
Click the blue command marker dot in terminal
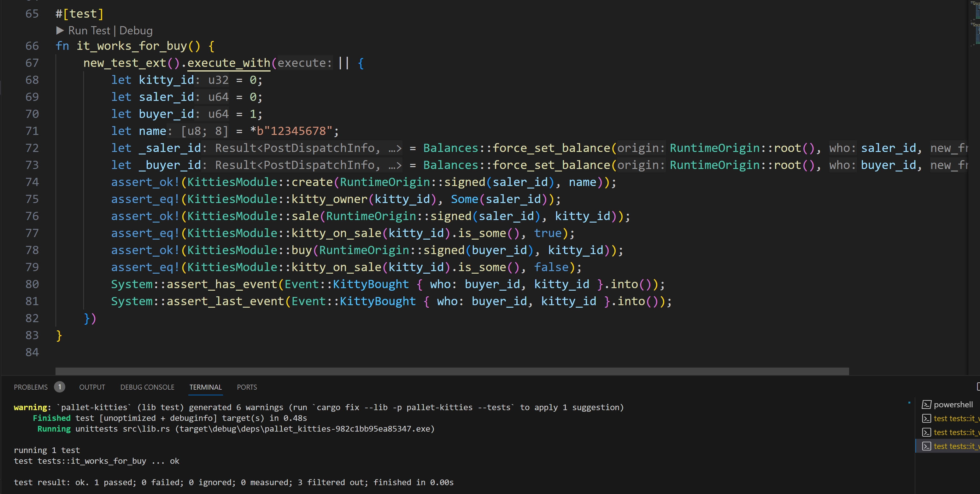909,403
